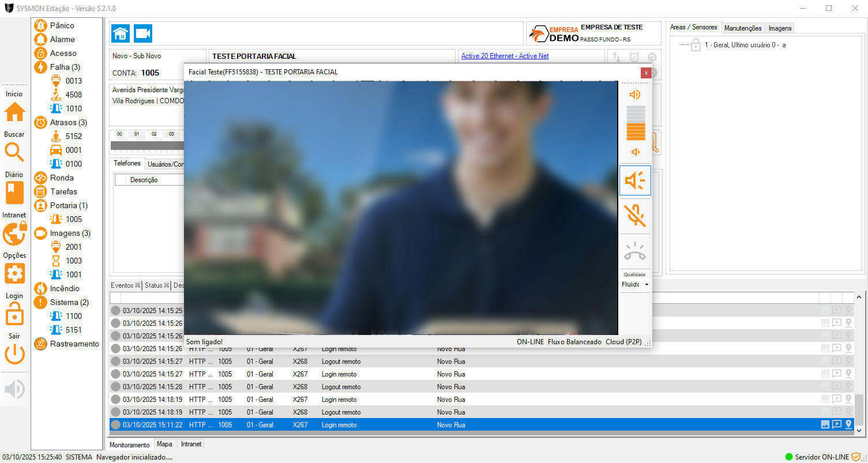Viewport: 868px width, 463px height.
Task: Toggle the grey sidebar speaker mute icon
Action: tap(14, 390)
